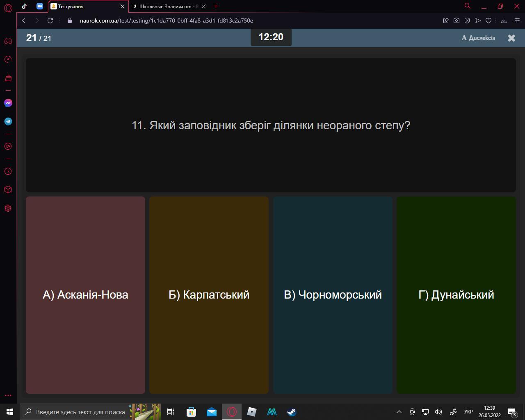The height and width of the screenshot is (420, 525).
Task: Open GX Corner gamepad icon in sidebar
Action: (x=8, y=41)
